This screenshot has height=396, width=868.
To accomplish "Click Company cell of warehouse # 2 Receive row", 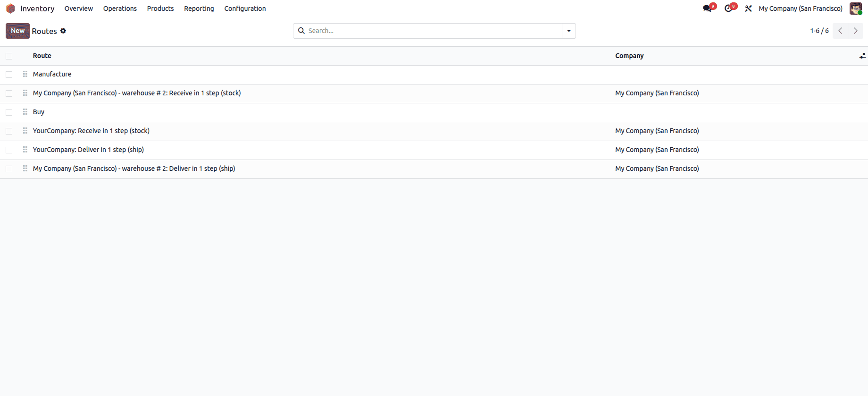I will tap(657, 93).
